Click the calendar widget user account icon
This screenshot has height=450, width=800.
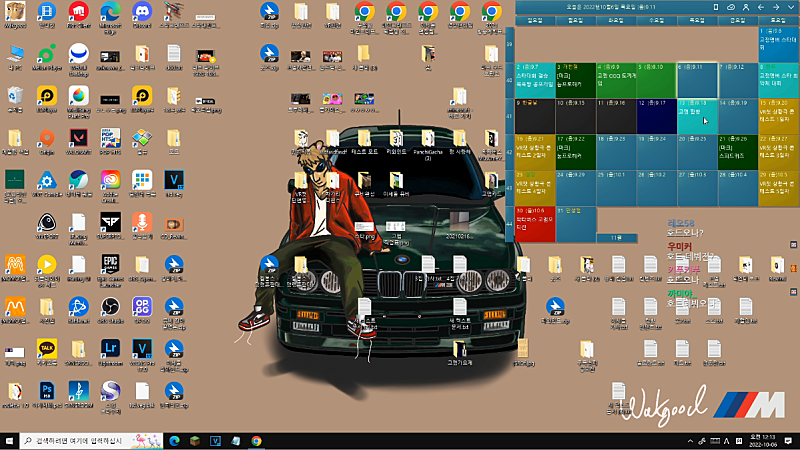tap(747, 7)
